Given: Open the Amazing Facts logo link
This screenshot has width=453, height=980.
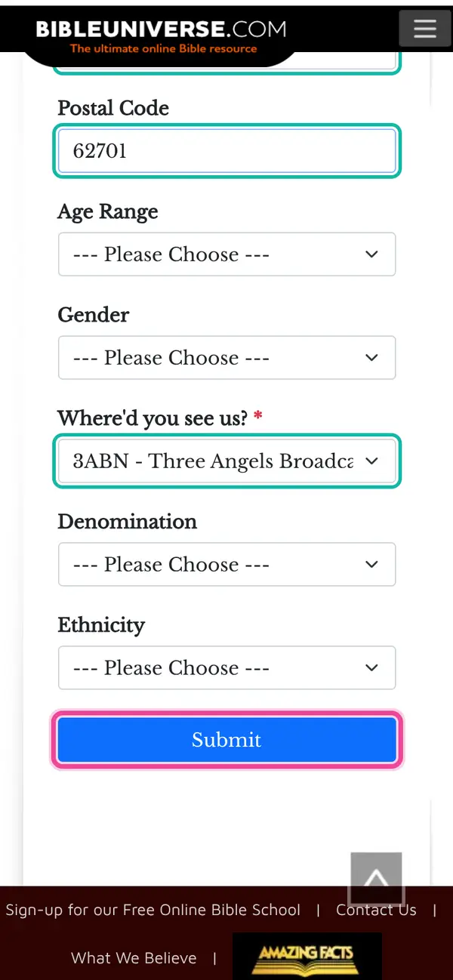Looking at the screenshot, I should (x=307, y=956).
